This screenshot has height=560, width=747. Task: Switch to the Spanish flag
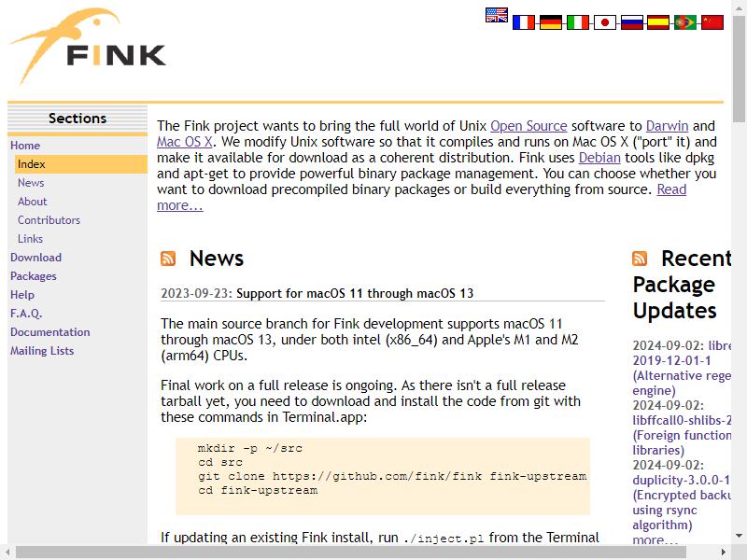658,22
